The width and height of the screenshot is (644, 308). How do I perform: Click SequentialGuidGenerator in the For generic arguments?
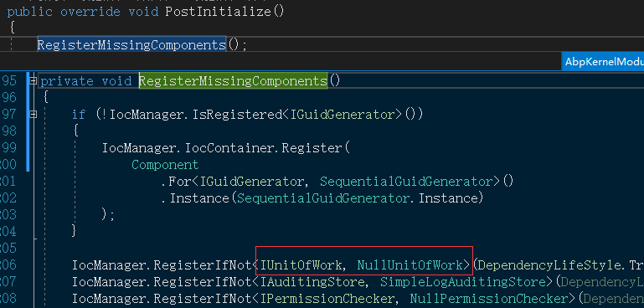[x=406, y=181]
